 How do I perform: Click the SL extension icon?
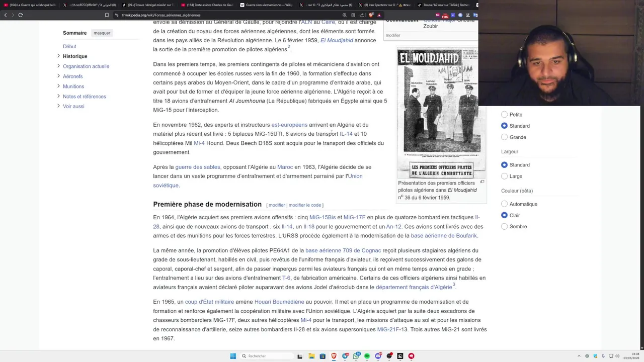437,15
